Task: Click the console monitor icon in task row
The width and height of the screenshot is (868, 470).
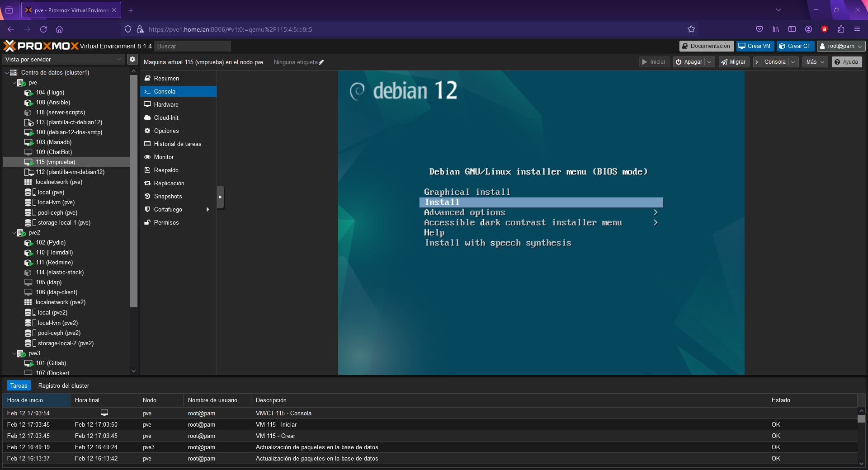Action: (x=104, y=413)
